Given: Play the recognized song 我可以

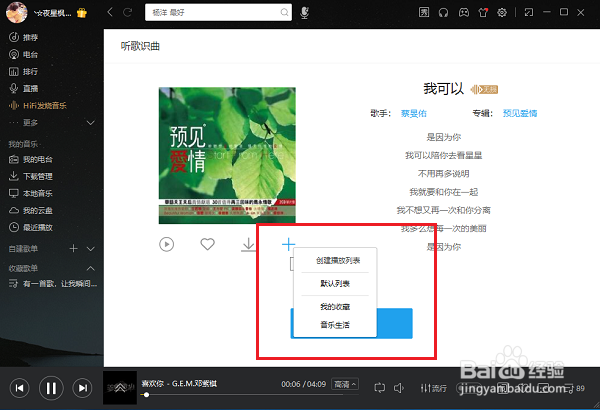Looking at the screenshot, I should 166,244.
